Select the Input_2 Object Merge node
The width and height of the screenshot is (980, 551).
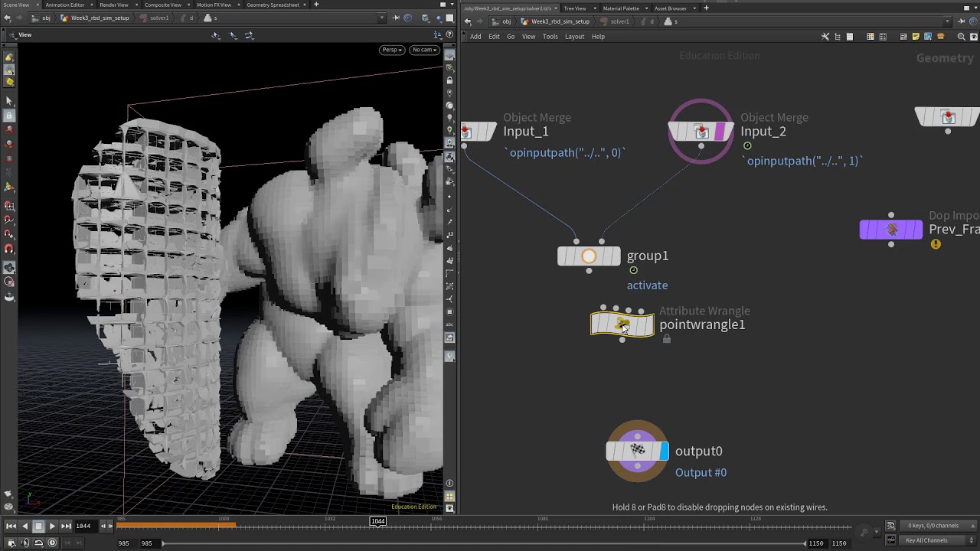(701, 132)
